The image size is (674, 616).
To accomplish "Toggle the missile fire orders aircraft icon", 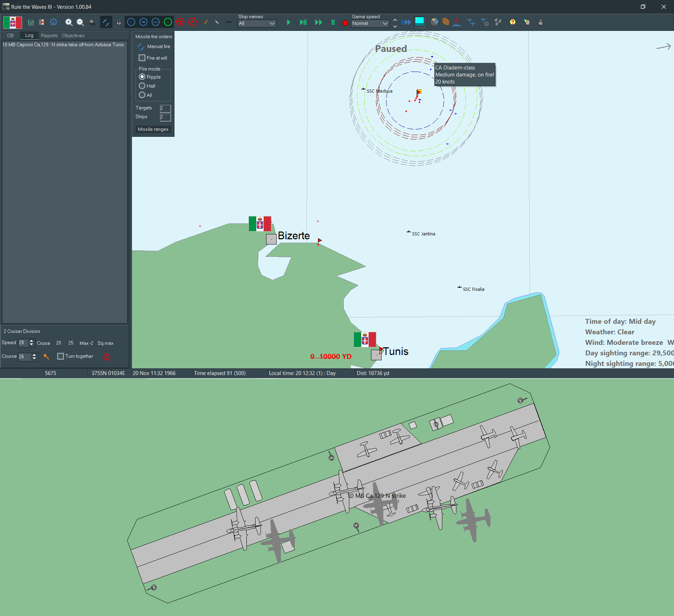I will point(106,22).
